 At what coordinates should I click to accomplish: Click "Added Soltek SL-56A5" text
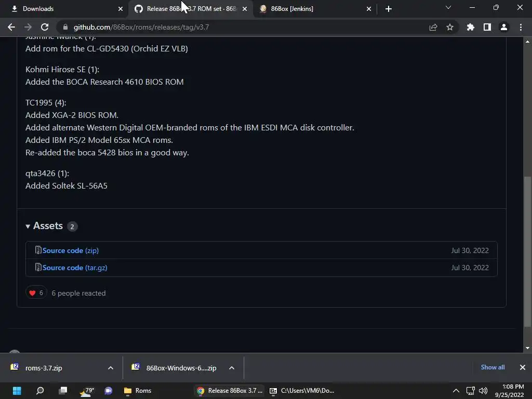tap(66, 186)
